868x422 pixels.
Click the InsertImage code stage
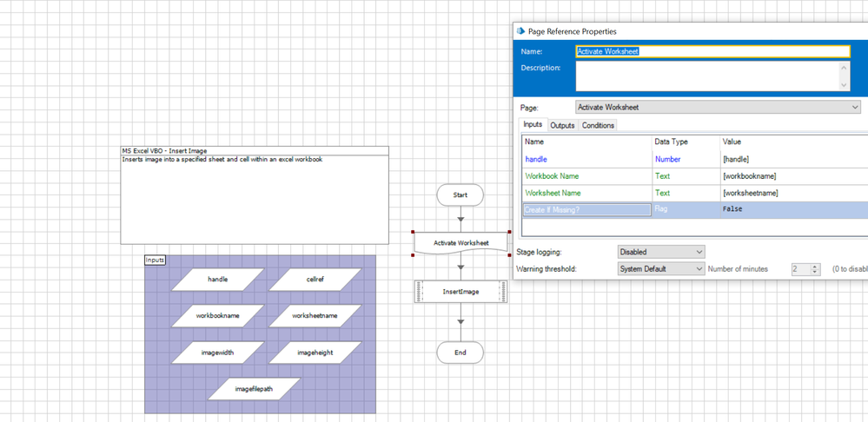pyautogui.click(x=461, y=292)
